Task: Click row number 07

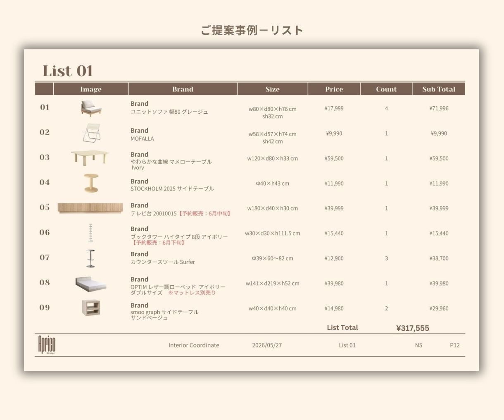Action: click(45, 257)
